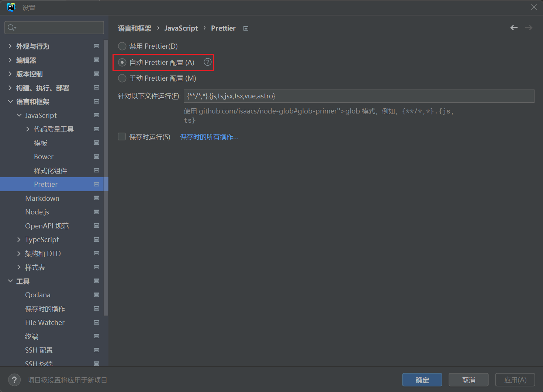Viewport: 543px width, 392px height.
Task: Open 样式化组件 settings page
Action: pos(51,171)
